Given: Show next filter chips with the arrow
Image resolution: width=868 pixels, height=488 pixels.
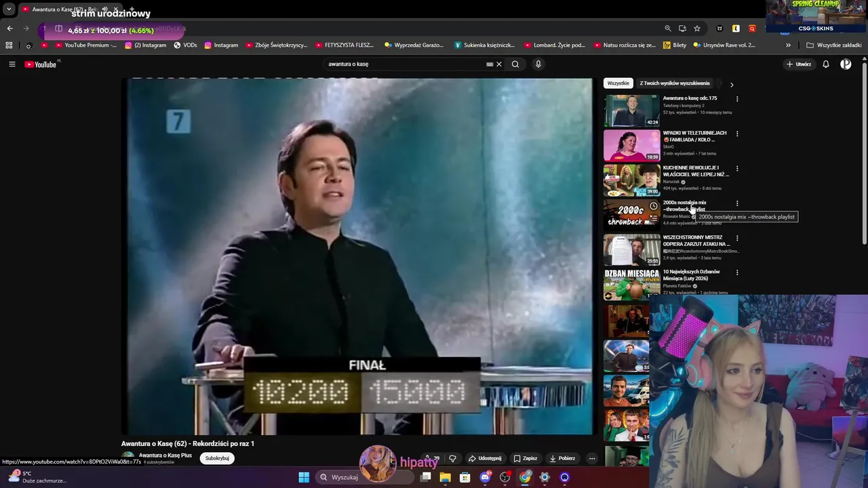Looking at the screenshot, I should click(732, 84).
